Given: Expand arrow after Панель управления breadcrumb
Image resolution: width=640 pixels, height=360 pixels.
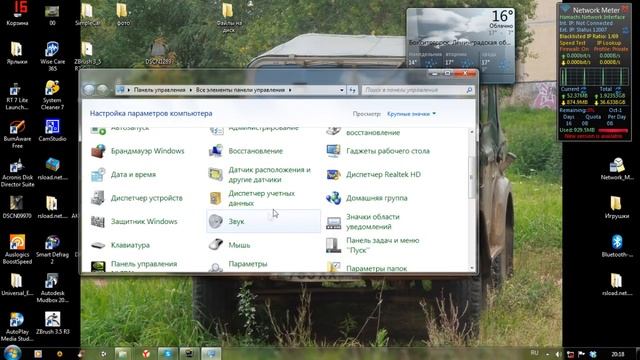Looking at the screenshot, I should tap(191, 90).
